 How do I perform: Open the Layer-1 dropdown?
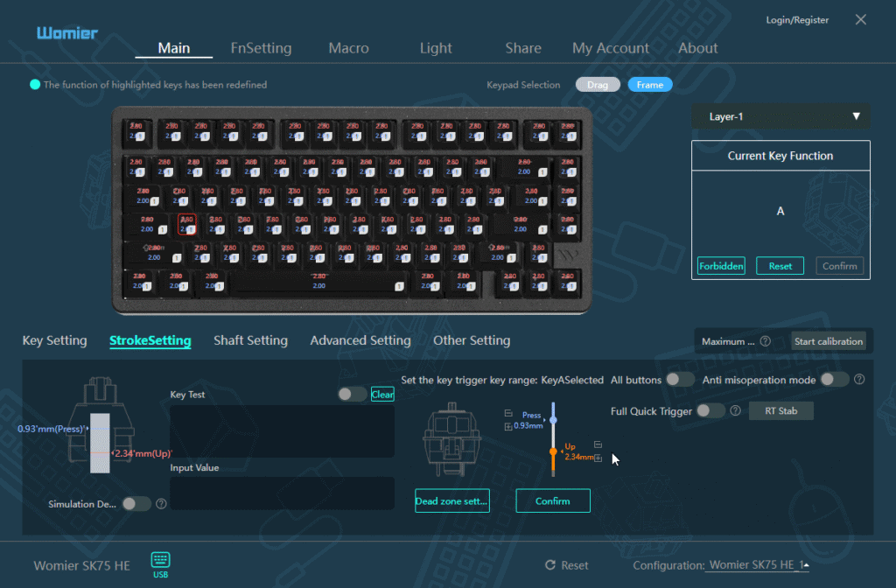[780, 116]
